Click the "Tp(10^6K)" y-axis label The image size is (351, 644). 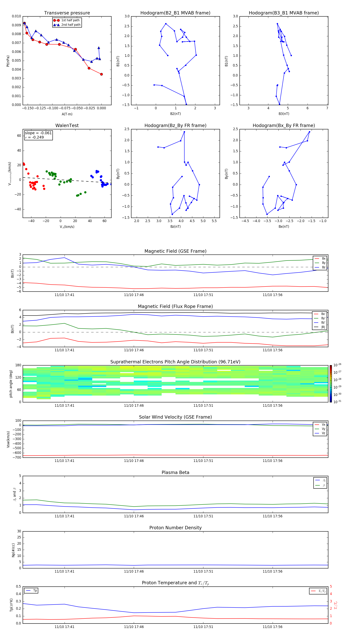point(11,605)
